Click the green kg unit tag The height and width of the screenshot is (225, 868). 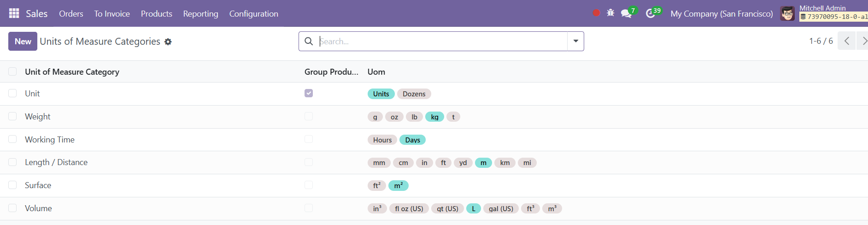434,117
